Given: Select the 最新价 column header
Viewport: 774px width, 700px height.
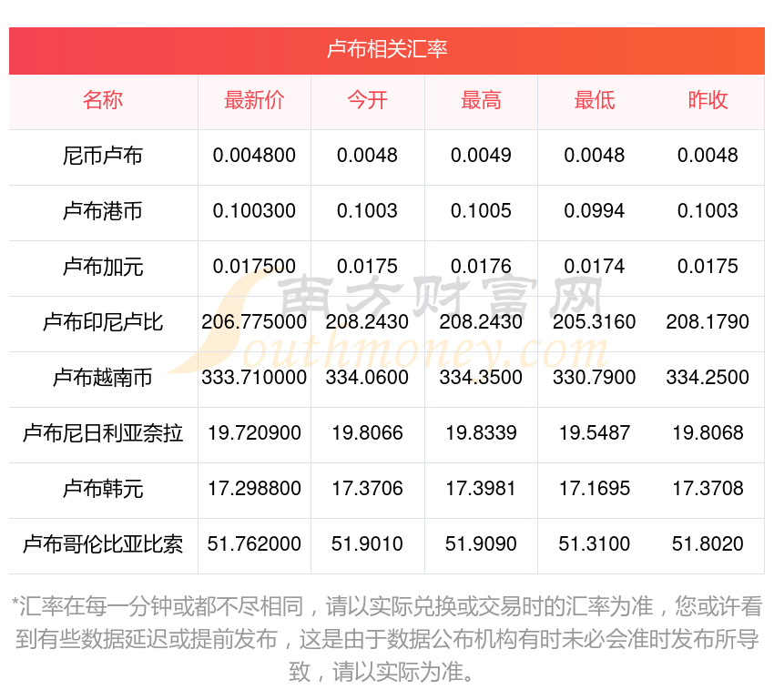Looking at the screenshot, I should pos(254,100).
